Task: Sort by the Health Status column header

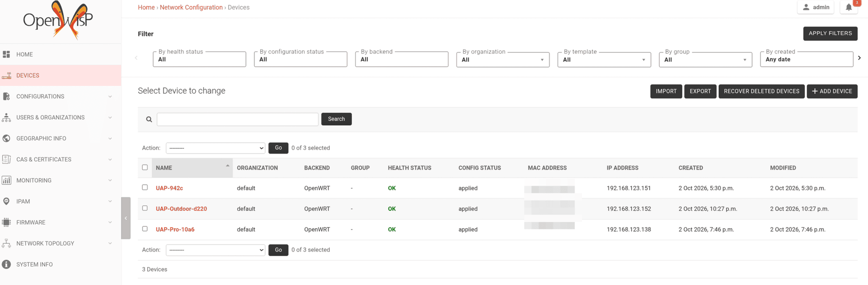Action: 409,168
